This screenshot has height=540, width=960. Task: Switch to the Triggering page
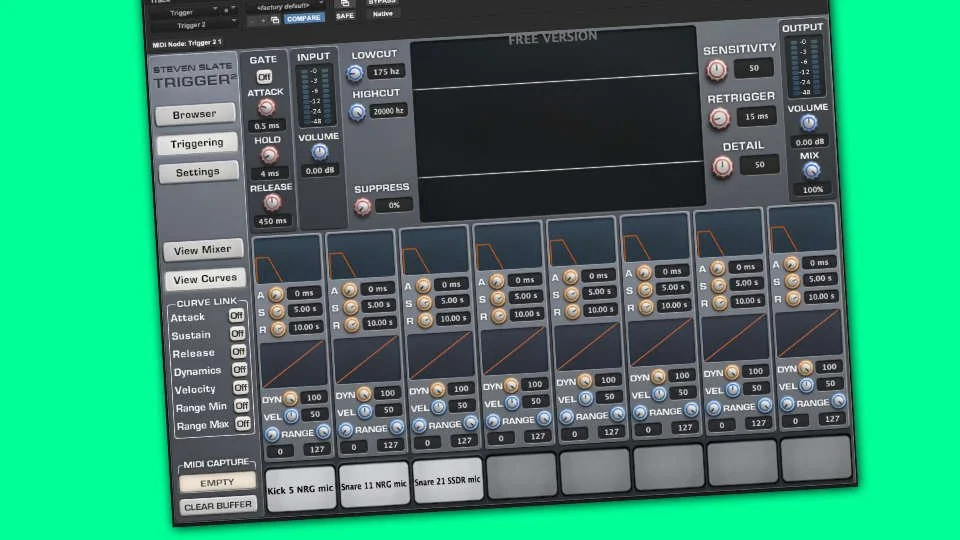197,143
